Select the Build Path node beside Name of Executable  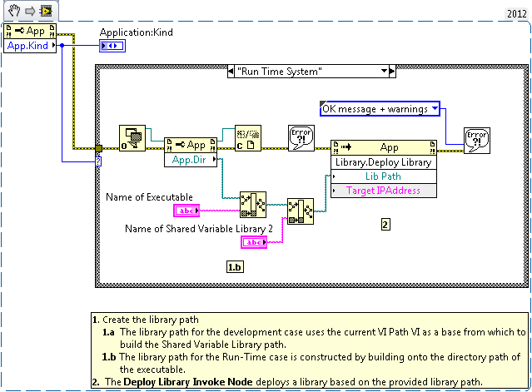pos(251,204)
